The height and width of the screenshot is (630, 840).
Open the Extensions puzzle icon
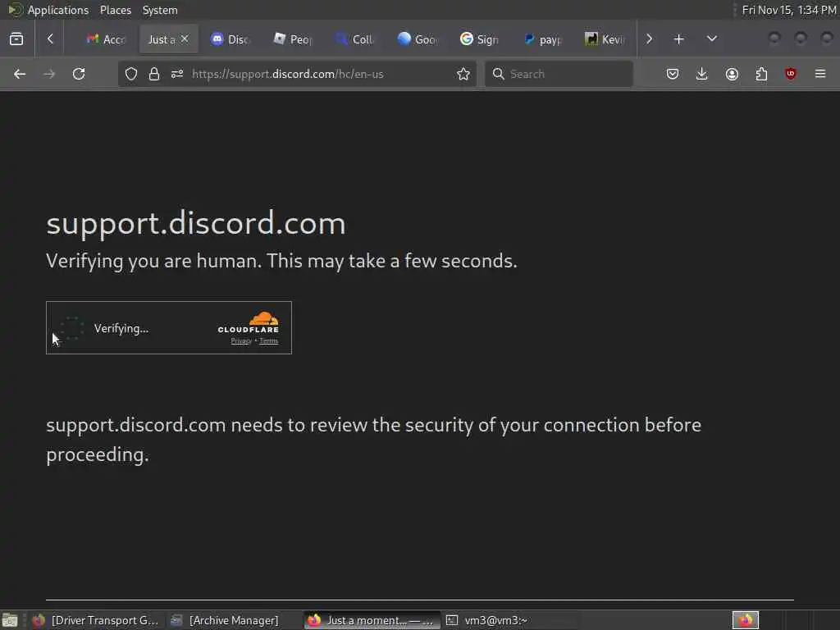[x=761, y=74]
